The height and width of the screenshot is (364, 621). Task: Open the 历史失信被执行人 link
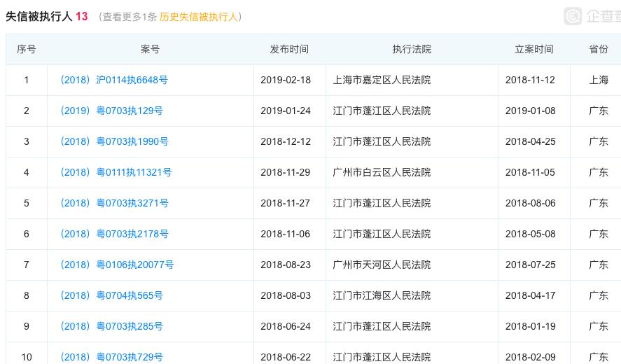coord(198,17)
